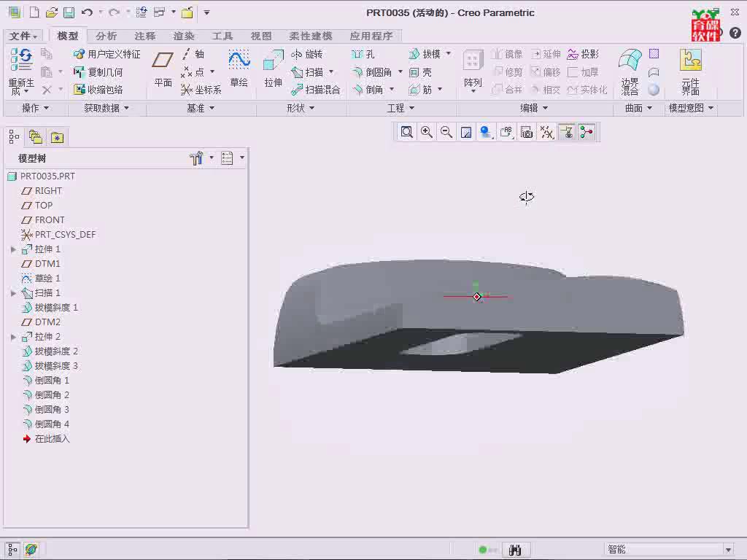
Task: Expand the 拉伸 2 feature node
Action: pyautogui.click(x=13, y=337)
